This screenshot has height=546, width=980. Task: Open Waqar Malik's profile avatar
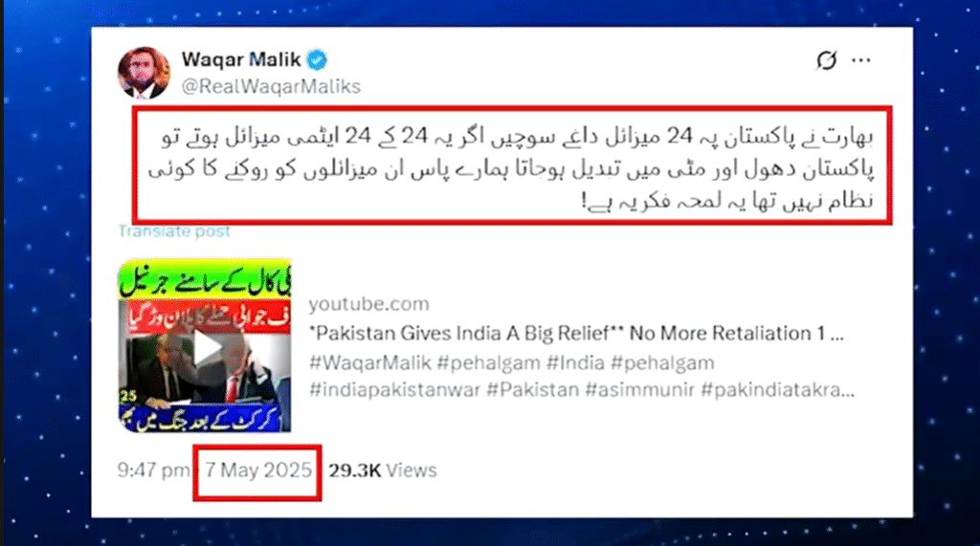pos(144,73)
